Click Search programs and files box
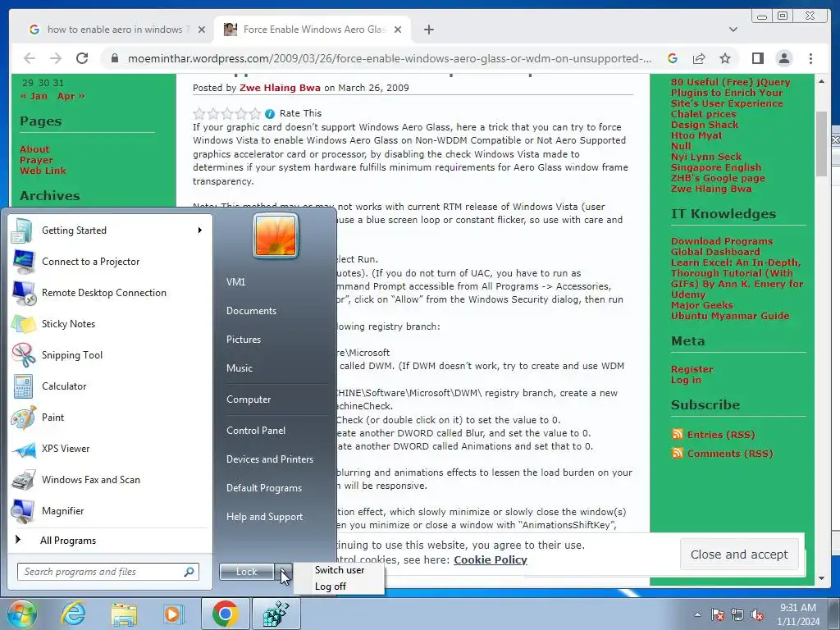Viewport: 840px width, 630px height. click(108, 572)
